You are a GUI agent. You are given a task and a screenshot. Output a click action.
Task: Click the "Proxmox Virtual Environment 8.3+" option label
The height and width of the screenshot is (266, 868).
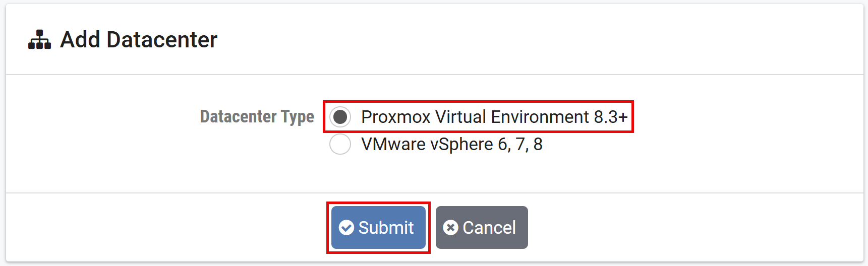(x=494, y=117)
